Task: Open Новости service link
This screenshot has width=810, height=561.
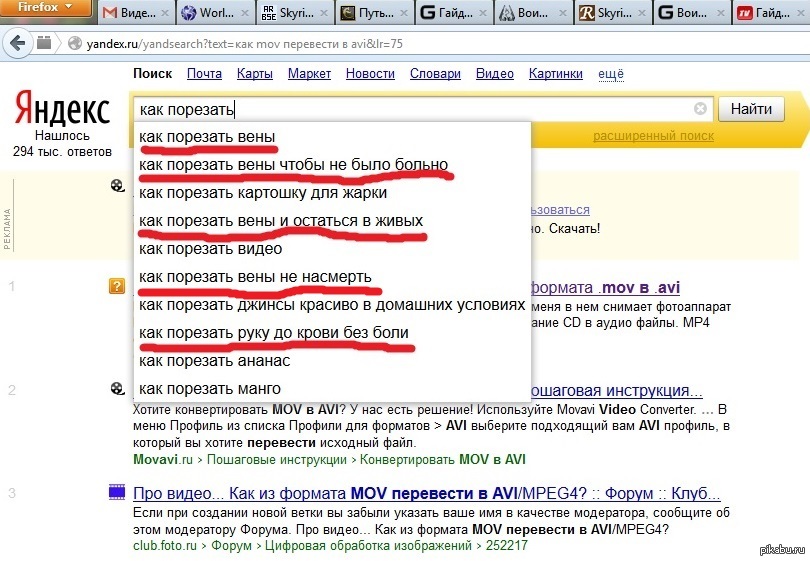Action: tap(370, 74)
